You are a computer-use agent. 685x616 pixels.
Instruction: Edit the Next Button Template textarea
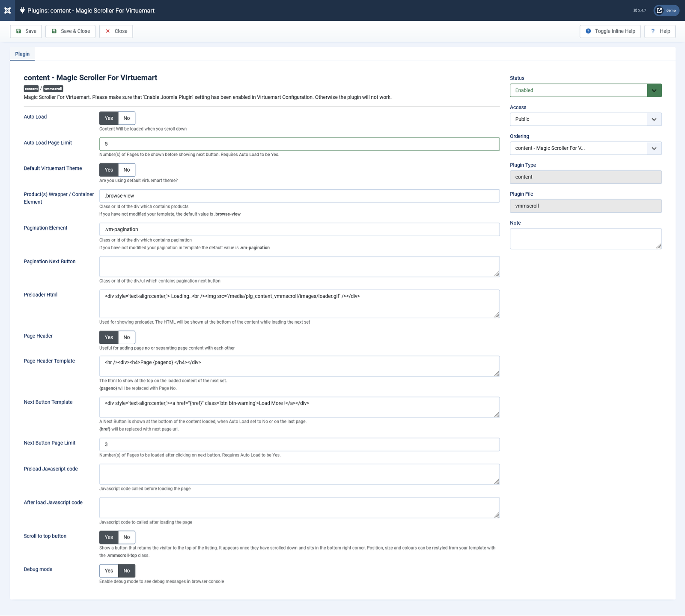point(299,407)
